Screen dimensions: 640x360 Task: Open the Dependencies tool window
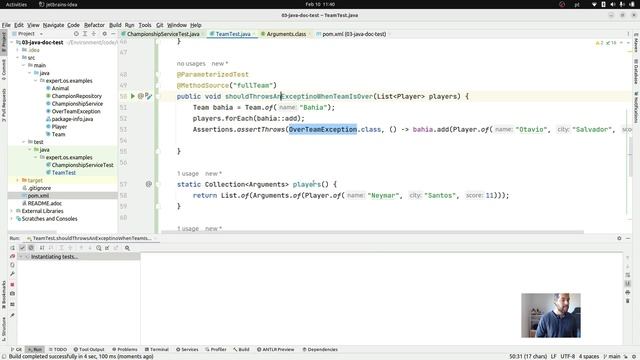click(320, 349)
